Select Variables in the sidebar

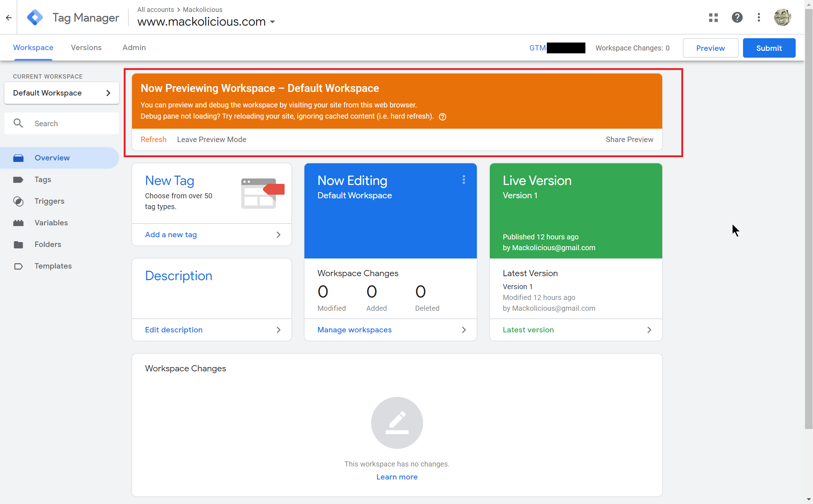[60, 223]
